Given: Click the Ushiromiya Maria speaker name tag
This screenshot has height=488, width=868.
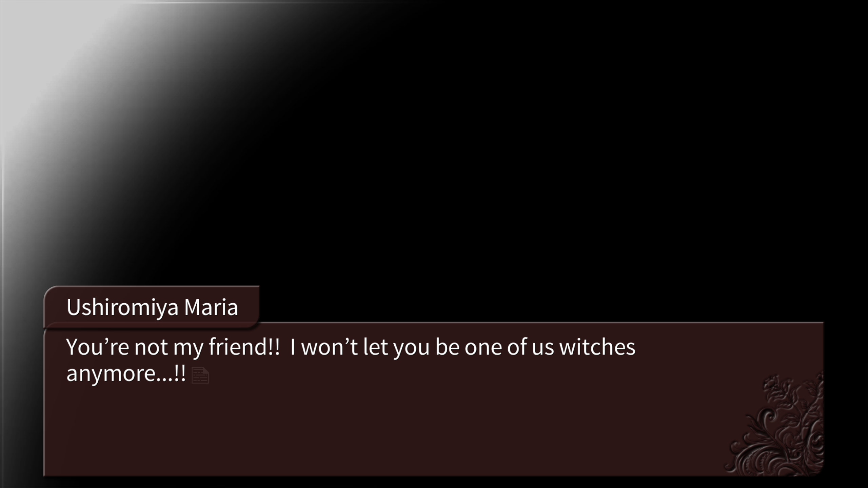Looking at the screenshot, I should point(152,307).
